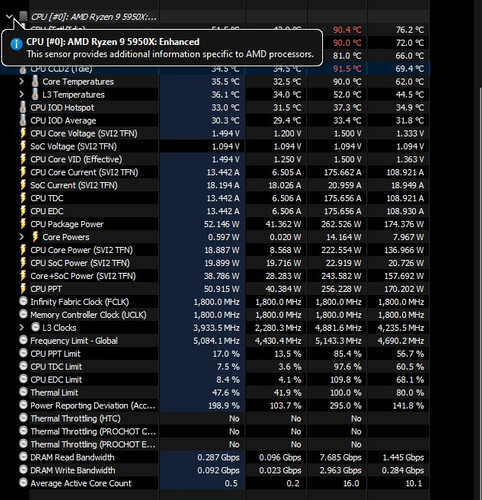Click the CPU chip icon in the header row

click(x=23, y=16)
